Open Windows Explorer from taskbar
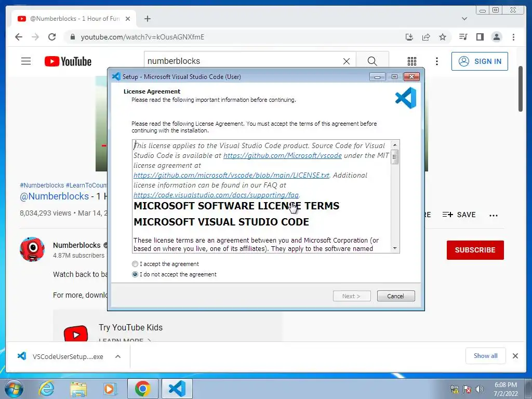 (78, 389)
